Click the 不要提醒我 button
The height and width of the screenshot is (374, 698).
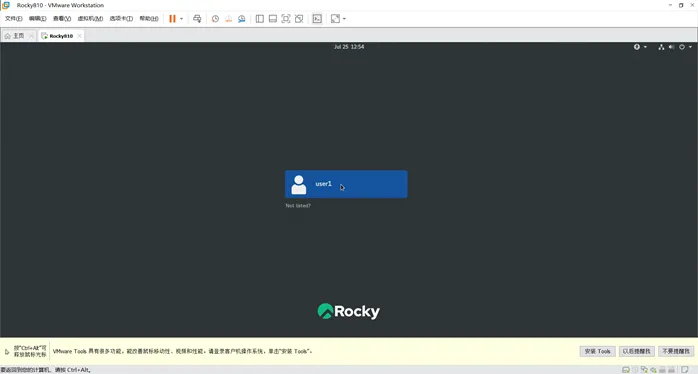click(x=676, y=351)
